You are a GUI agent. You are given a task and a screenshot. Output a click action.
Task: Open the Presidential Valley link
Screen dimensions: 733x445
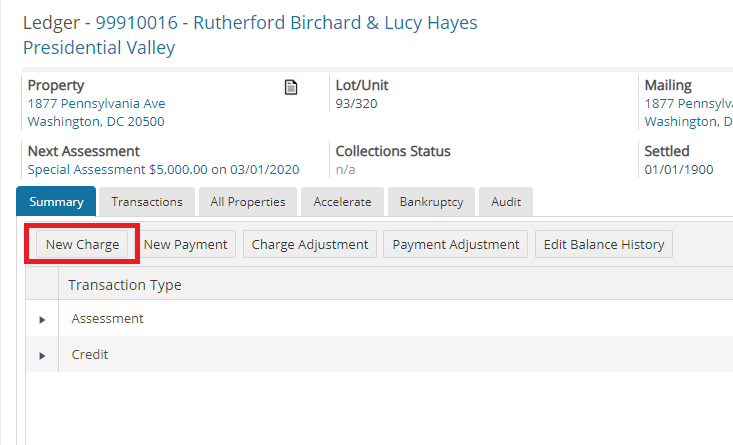coord(98,47)
